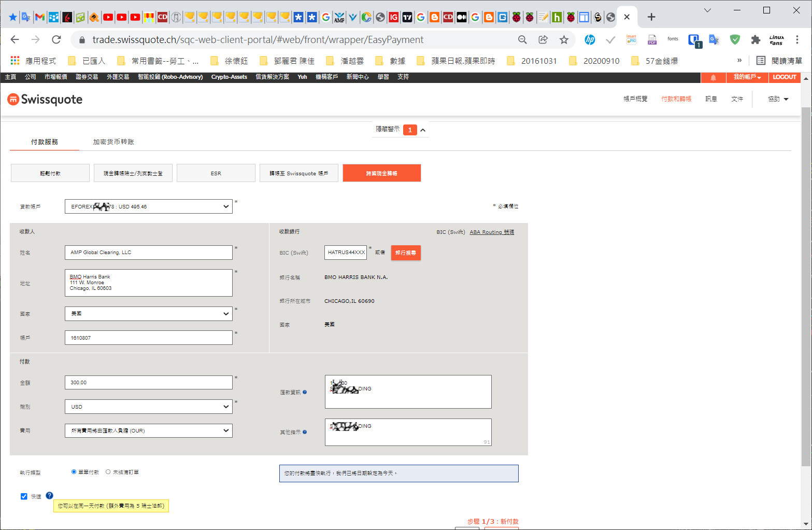
Task: Expand the 協助 help dropdown
Action: [x=778, y=99]
